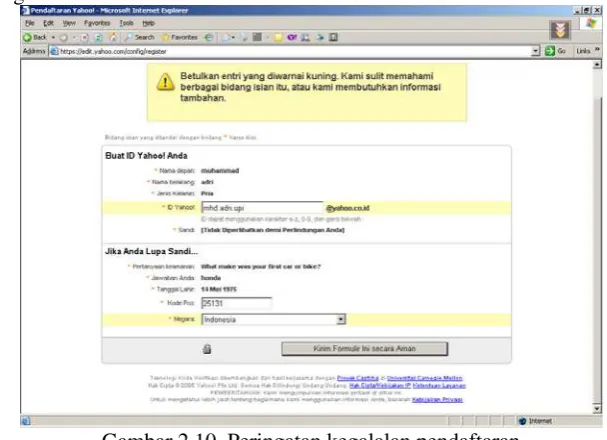Click the Messenger people toolbar icon
Screen dimensions: 607x440
[x=305, y=38]
